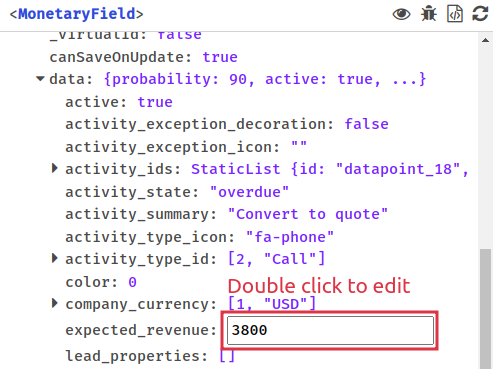493x369 pixels.
Task: Click the activity_summary property key
Action: tap(141, 214)
